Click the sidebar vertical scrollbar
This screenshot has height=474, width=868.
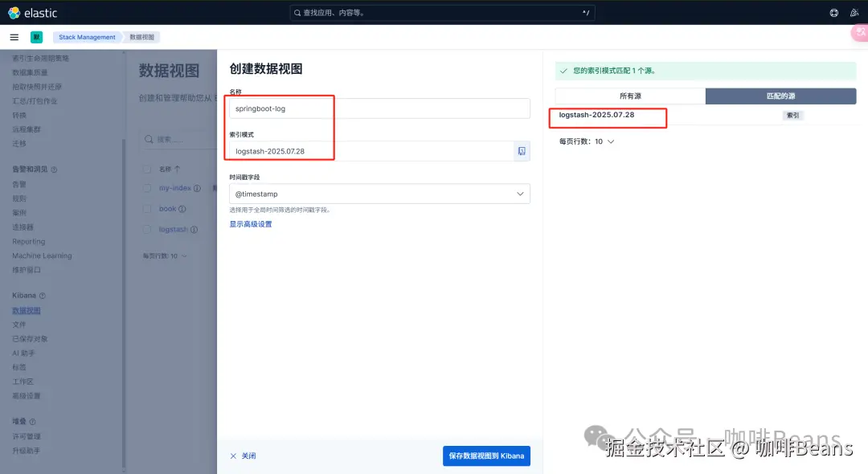coord(124,301)
